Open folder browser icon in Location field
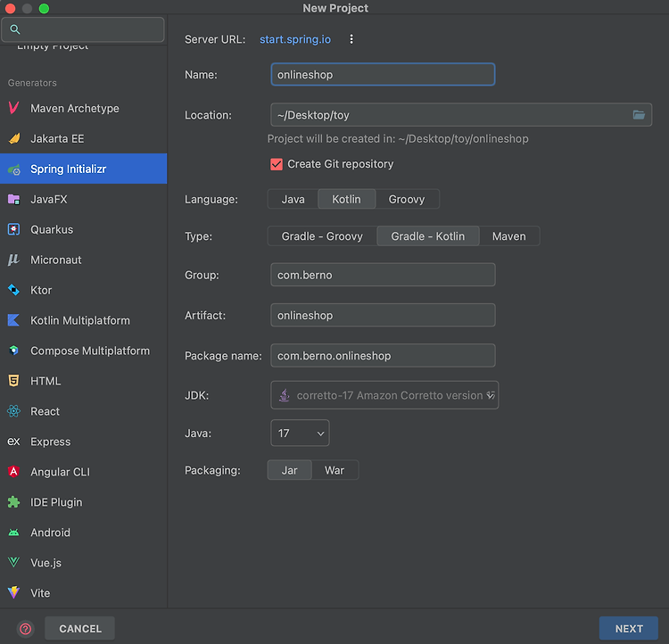669x644 pixels. click(x=639, y=114)
